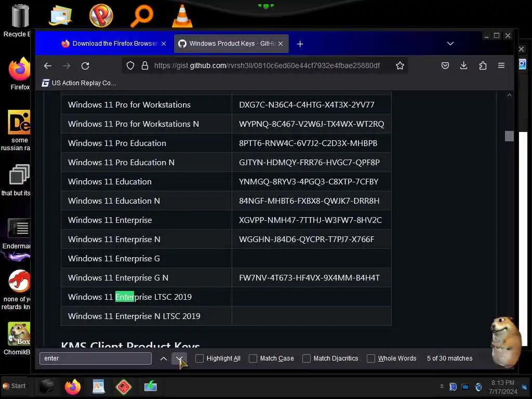Click the dark box taskbar icon
The image size is (532, 399).
46,387
